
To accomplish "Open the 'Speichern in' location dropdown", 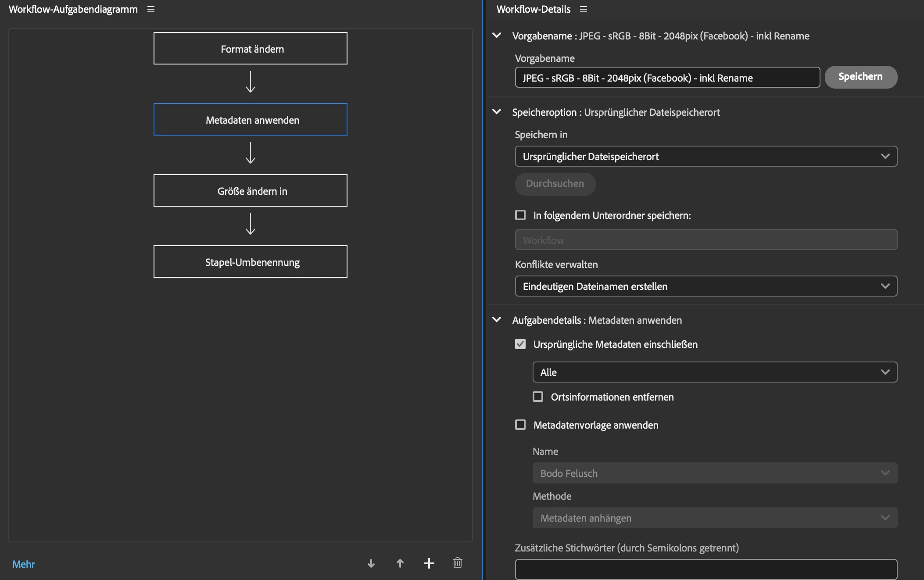I will click(706, 156).
